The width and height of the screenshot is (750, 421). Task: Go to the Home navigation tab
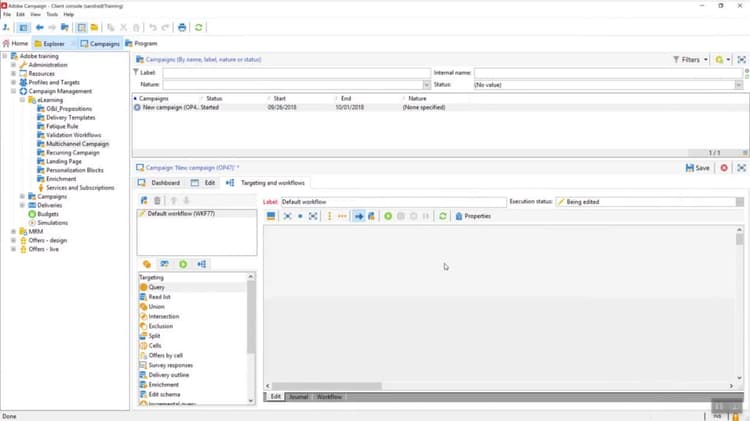pos(16,44)
